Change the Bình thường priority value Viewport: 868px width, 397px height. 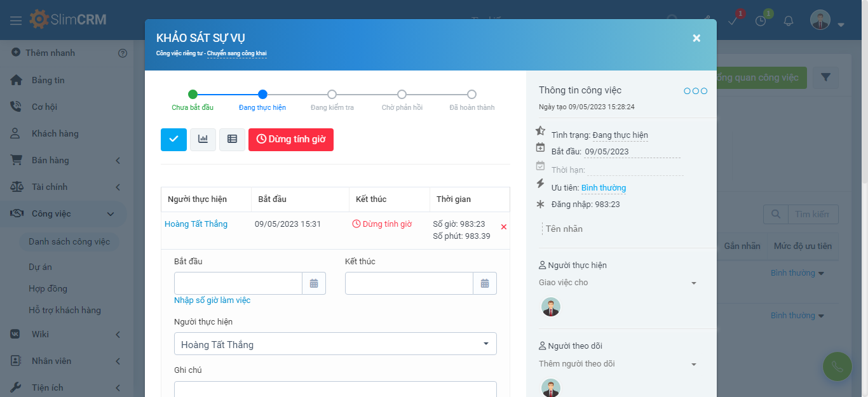point(603,188)
